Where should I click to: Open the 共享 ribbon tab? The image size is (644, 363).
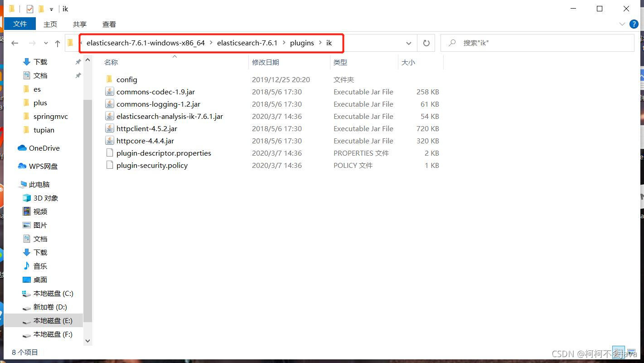tap(80, 24)
